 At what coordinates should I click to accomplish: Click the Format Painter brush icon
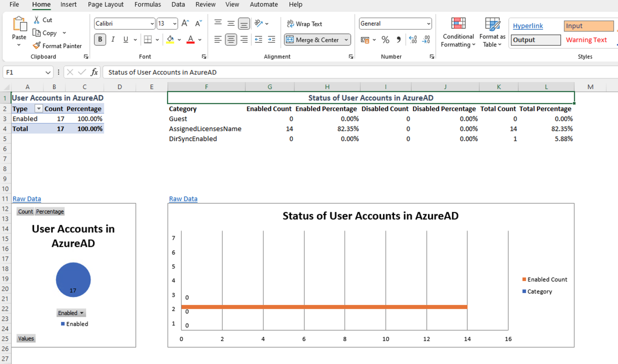pyautogui.click(x=36, y=46)
